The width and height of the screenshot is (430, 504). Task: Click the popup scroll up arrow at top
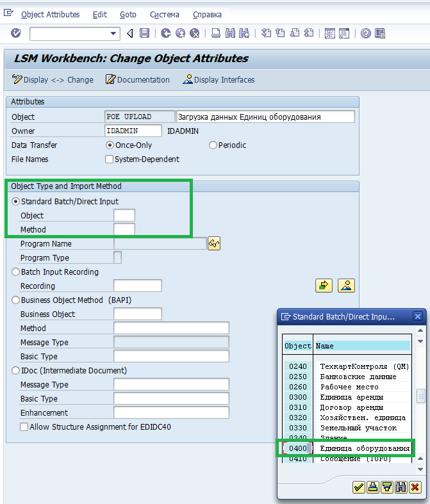[420, 330]
